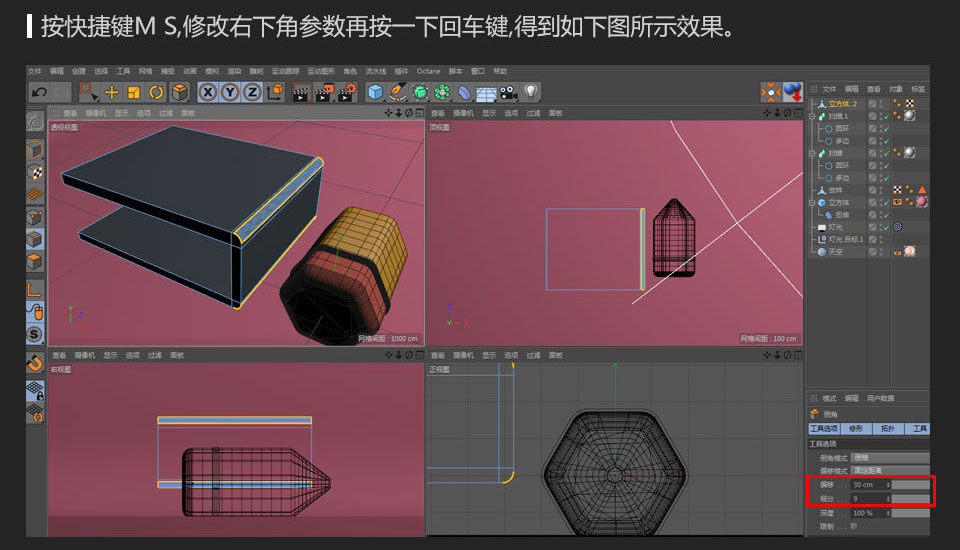The width and height of the screenshot is (960, 550).
Task: Open the 运动图形 menu
Action: point(321,71)
